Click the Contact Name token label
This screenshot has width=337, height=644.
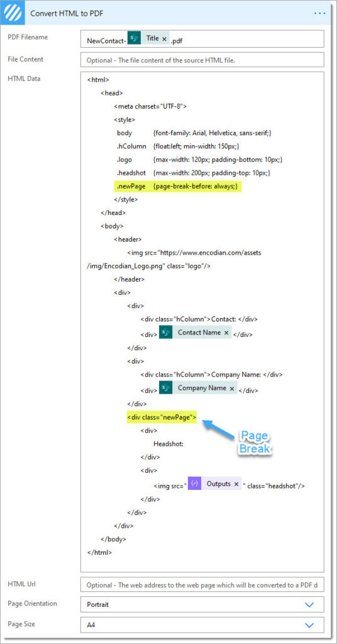click(x=199, y=333)
